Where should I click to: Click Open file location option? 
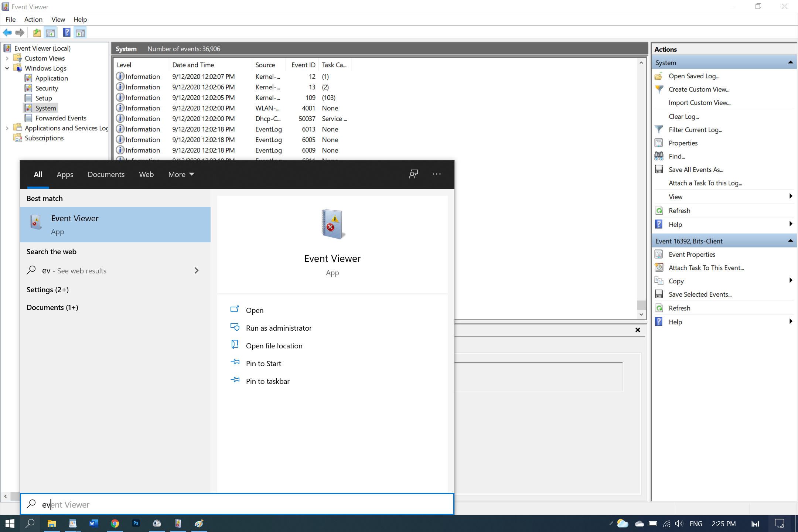coord(274,346)
